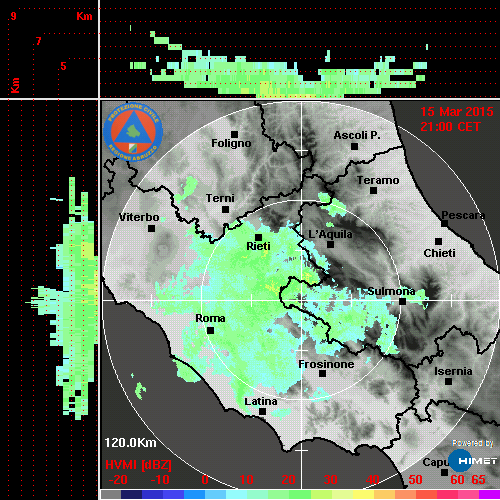
Task: Select the "Sulmona" city label
Action: tap(391, 291)
